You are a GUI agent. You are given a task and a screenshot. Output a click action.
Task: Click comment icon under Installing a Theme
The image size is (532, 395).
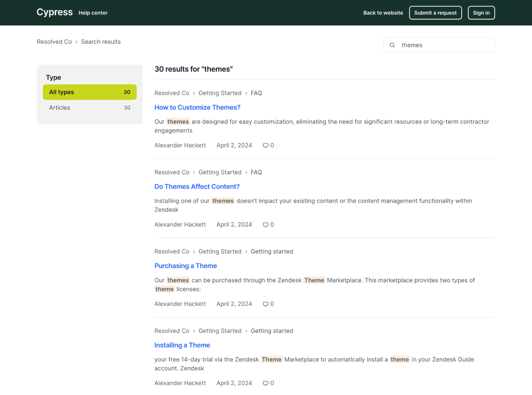click(266, 383)
